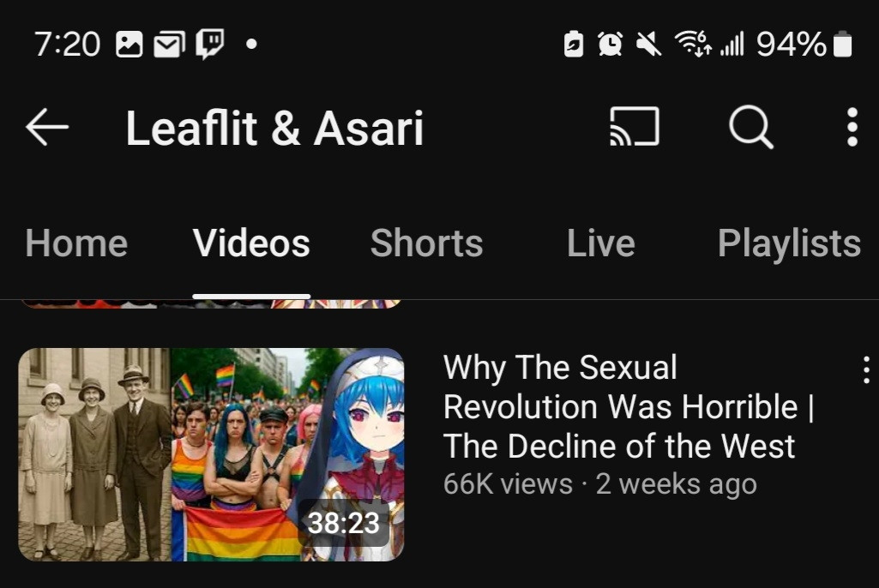The image size is (879, 588).
Task: Tap the muted sound status icon
Action: click(x=648, y=44)
